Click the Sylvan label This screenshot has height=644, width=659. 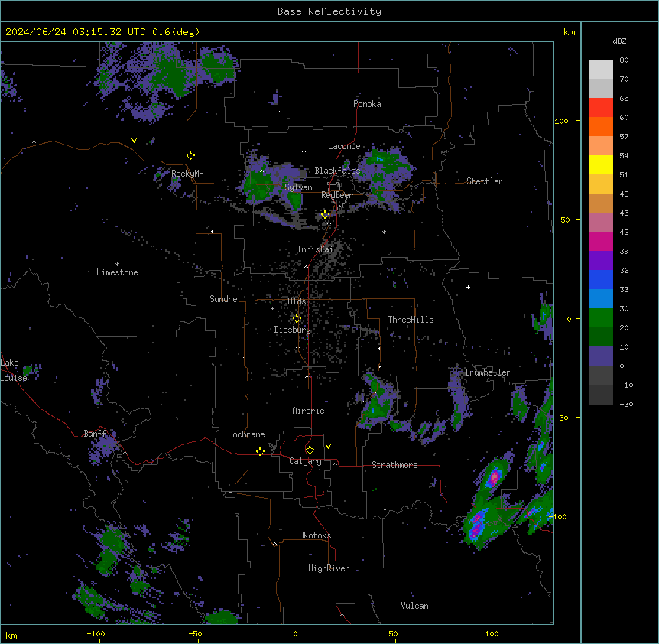click(298, 187)
